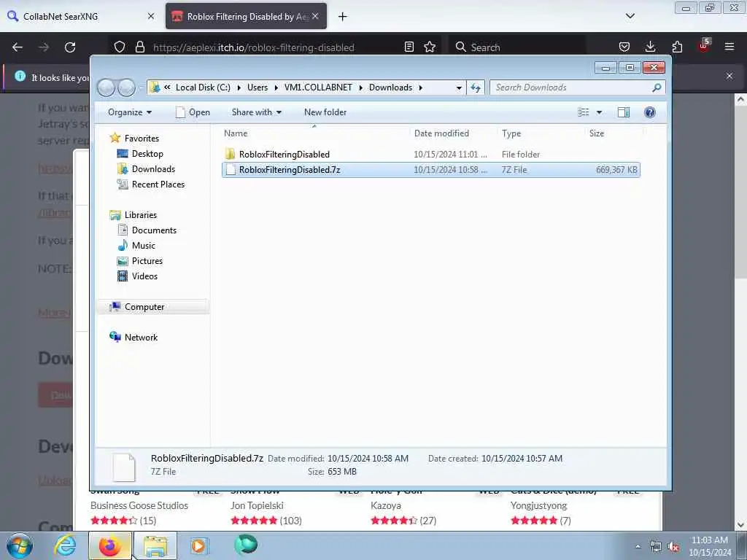Screen dimensions: 747x560
Task: Click the uBlock extension icon
Action: tap(704, 46)
